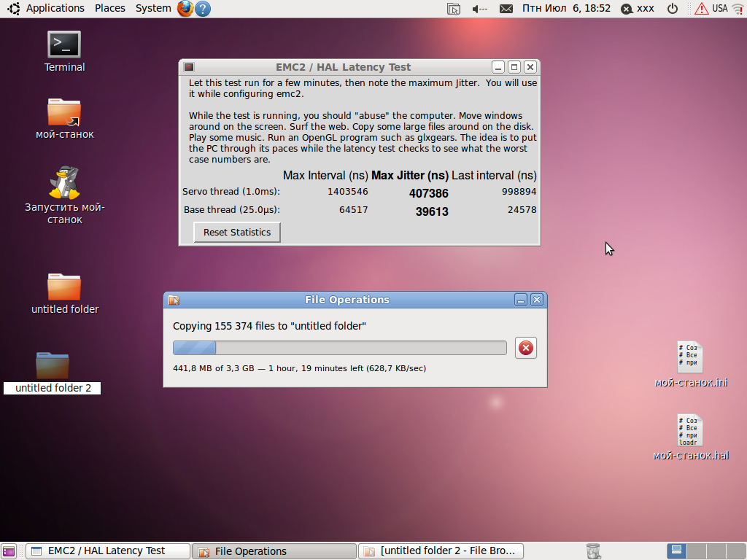
Task: Open the volume control indicator
Action: click(479, 9)
